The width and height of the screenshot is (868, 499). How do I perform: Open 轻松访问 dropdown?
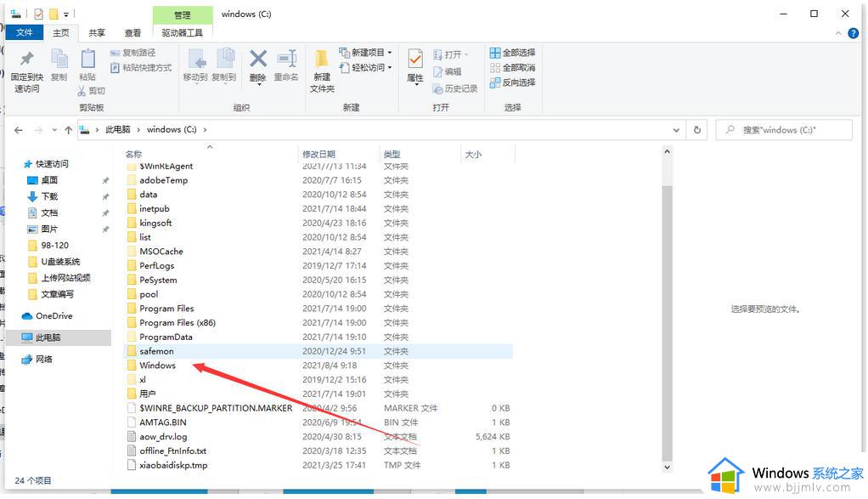[x=366, y=67]
